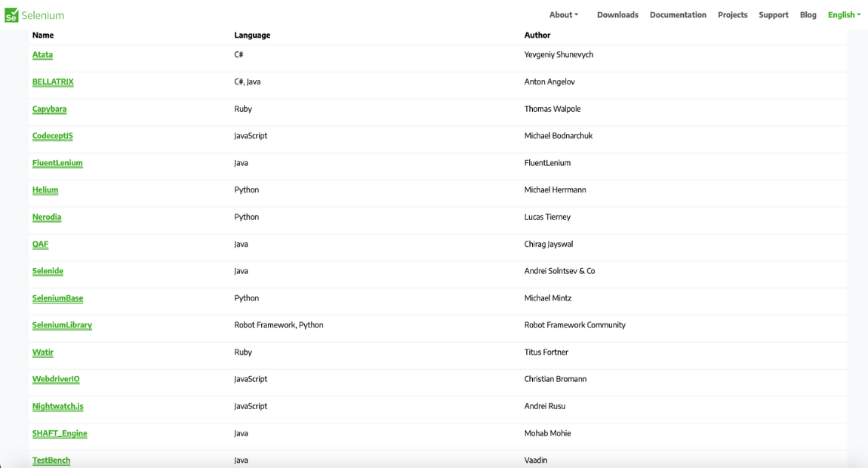Expand the About dropdown menu

(x=563, y=15)
